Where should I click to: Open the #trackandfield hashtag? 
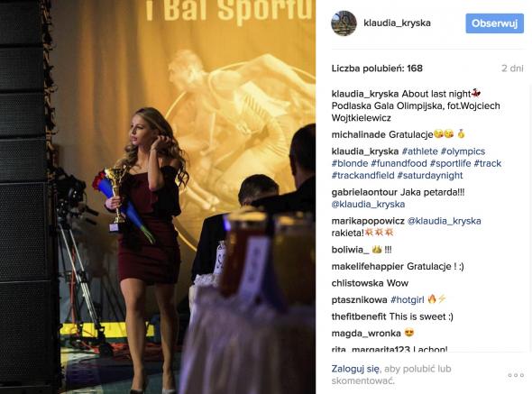[362, 176]
